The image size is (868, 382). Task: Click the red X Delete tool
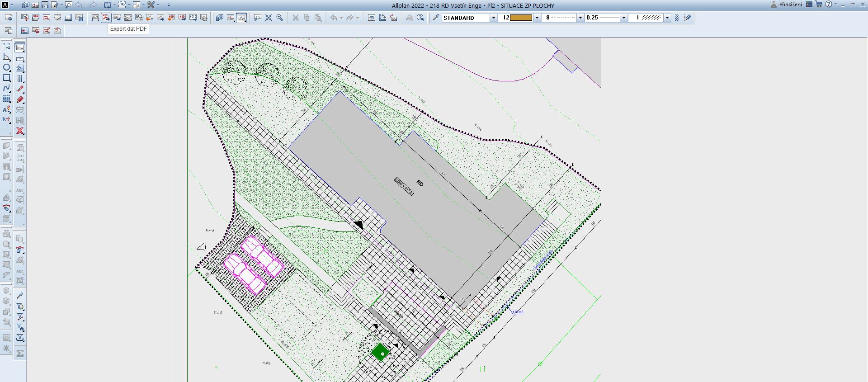click(x=20, y=131)
